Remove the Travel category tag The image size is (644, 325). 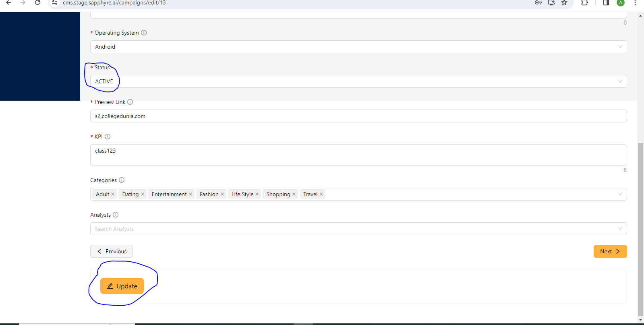321,194
